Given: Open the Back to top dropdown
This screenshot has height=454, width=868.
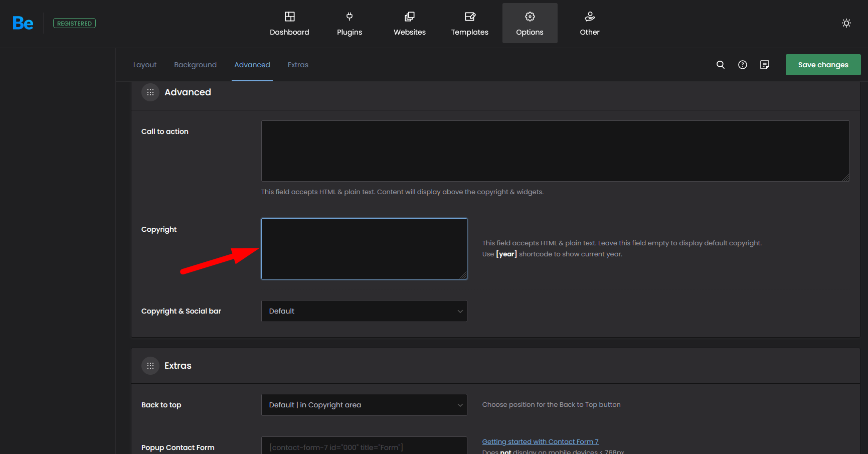Looking at the screenshot, I should [365, 405].
